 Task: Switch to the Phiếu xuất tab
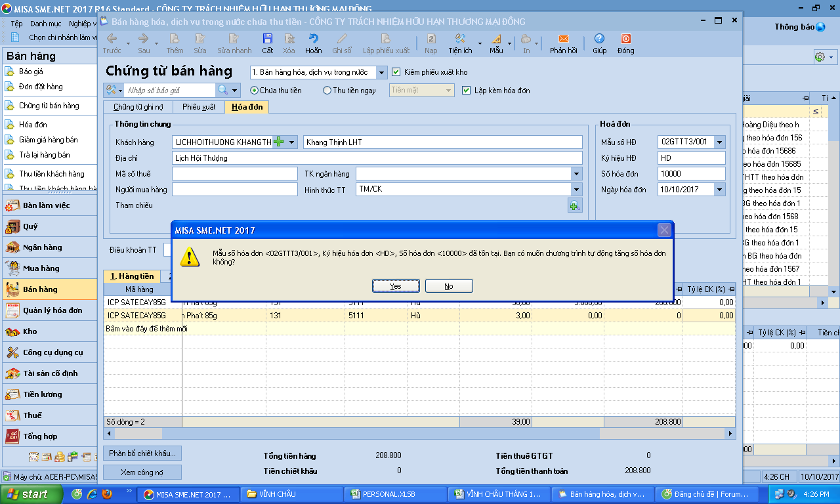[199, 107]
